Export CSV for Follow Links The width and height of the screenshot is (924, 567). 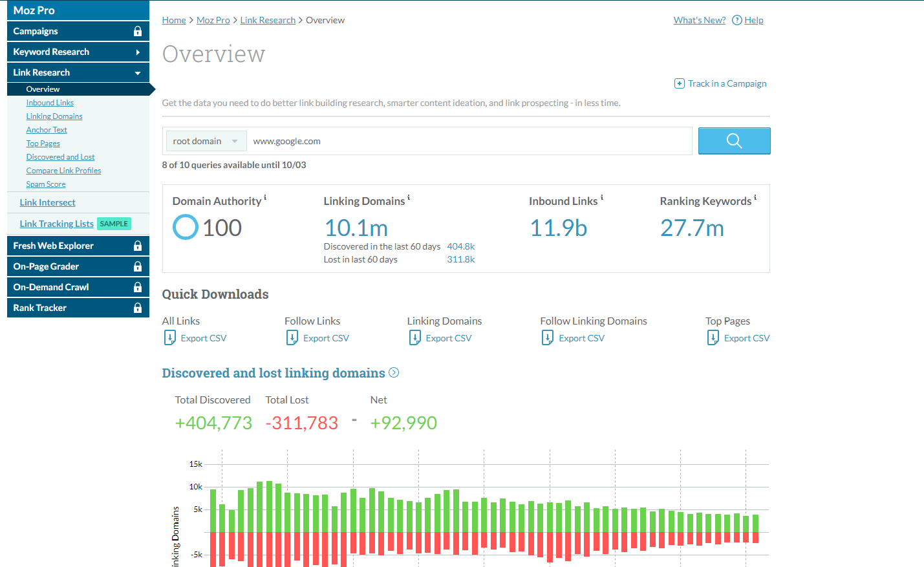[x=326, y=338]
